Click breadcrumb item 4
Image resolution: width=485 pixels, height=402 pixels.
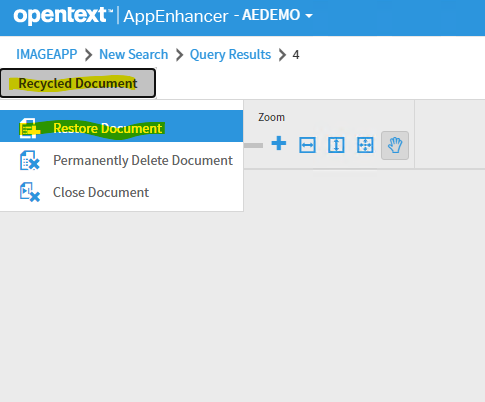tap(296, 55)
